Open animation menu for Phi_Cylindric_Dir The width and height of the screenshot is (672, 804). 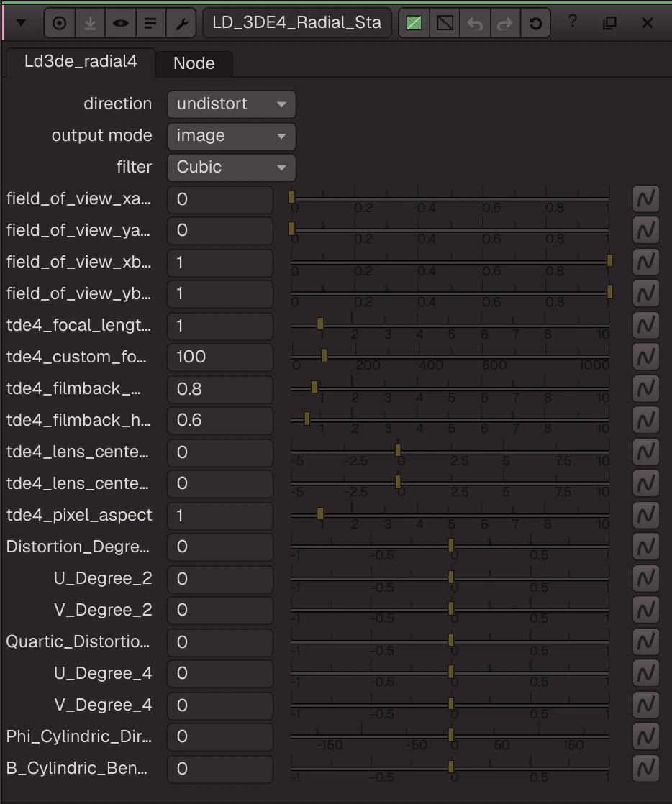(646, 736)
